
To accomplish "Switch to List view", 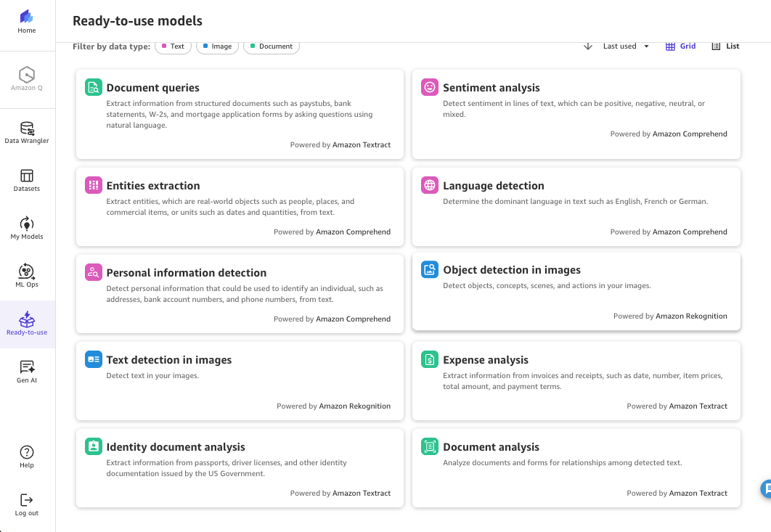I will pyautogui.click(x=725, y=46).
